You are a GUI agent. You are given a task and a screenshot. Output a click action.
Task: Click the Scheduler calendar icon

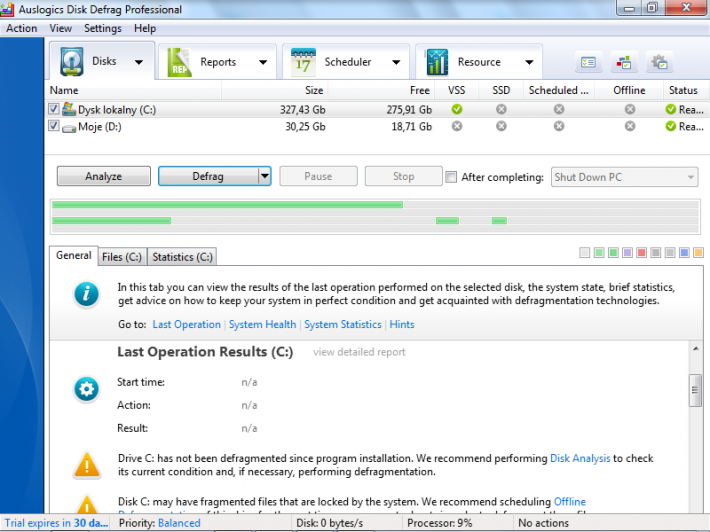[303, 62]
